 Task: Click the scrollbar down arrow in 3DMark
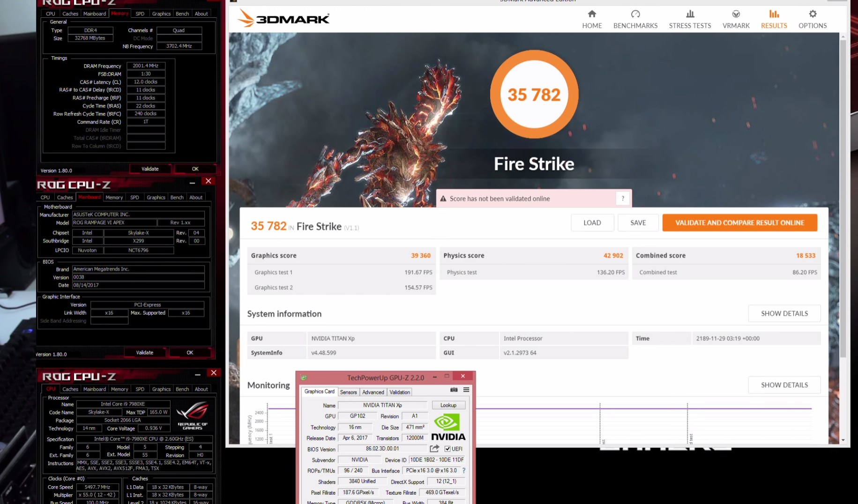(x=843, y=440)
